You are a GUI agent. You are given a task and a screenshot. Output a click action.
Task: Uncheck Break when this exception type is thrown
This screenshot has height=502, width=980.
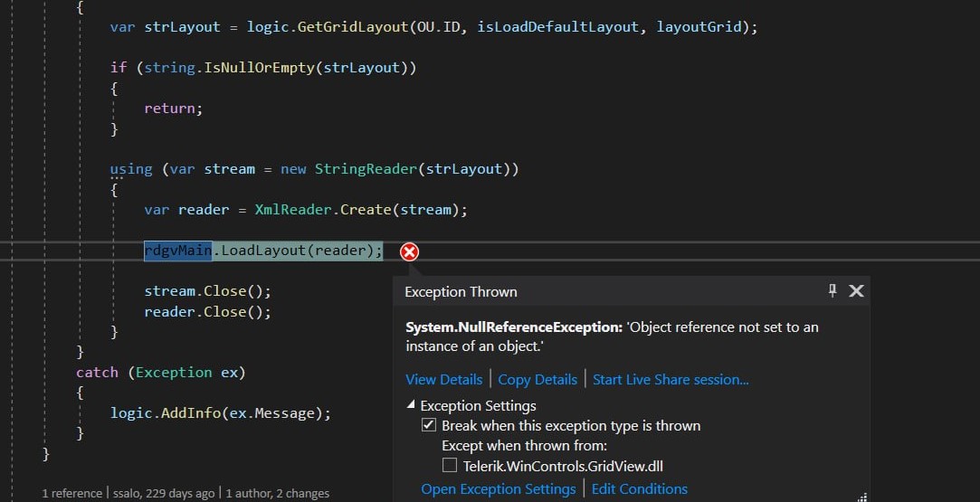(x=429, y=425)
